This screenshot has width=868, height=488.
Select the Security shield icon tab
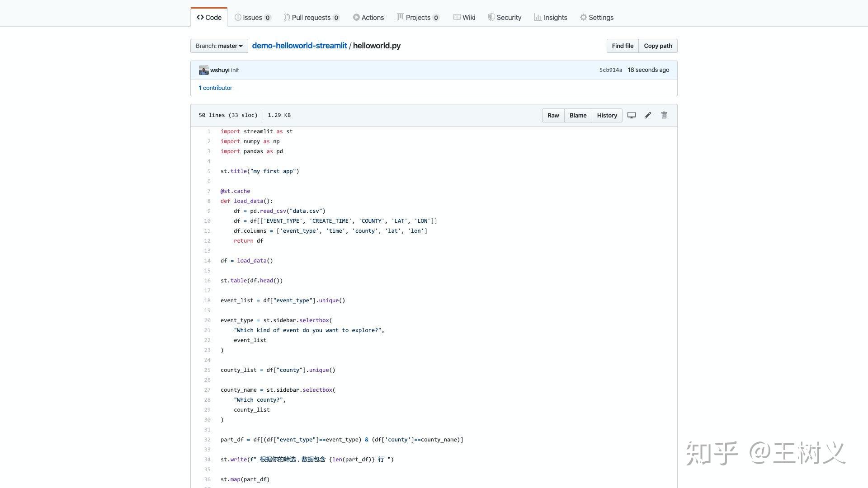tap(505, 17)
